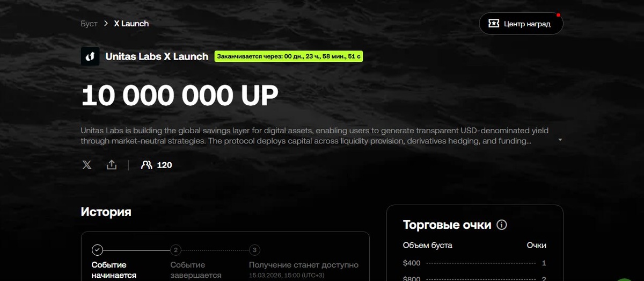Click the participants icon beside 120
Image resolution: width=644 pixels, height=281 pixels.
(x=147, y=165)
